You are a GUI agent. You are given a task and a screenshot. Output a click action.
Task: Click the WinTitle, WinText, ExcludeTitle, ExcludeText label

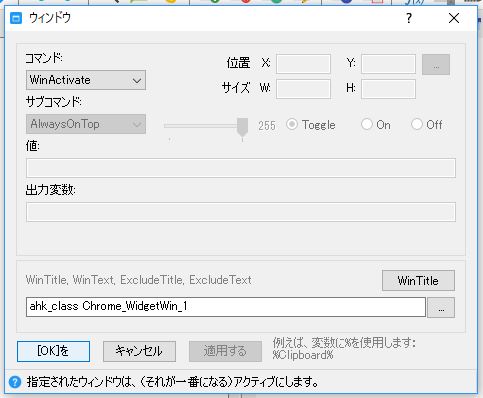coord(138,280)
